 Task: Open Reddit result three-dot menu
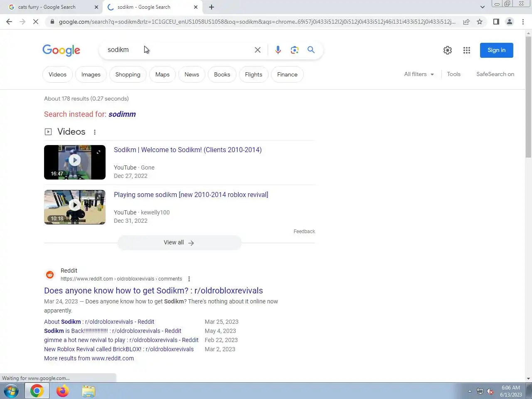tap(189, 279)
